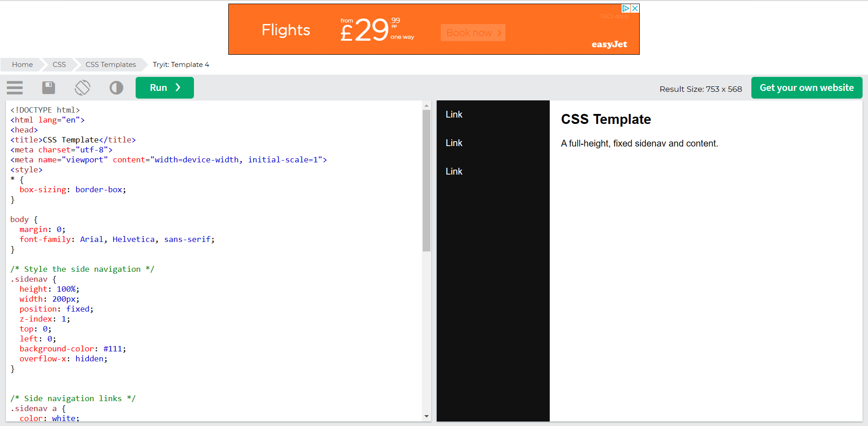Click the save code floppy disk icon
Viewport: 868px width, 426px height.
(x=48, y=88)
